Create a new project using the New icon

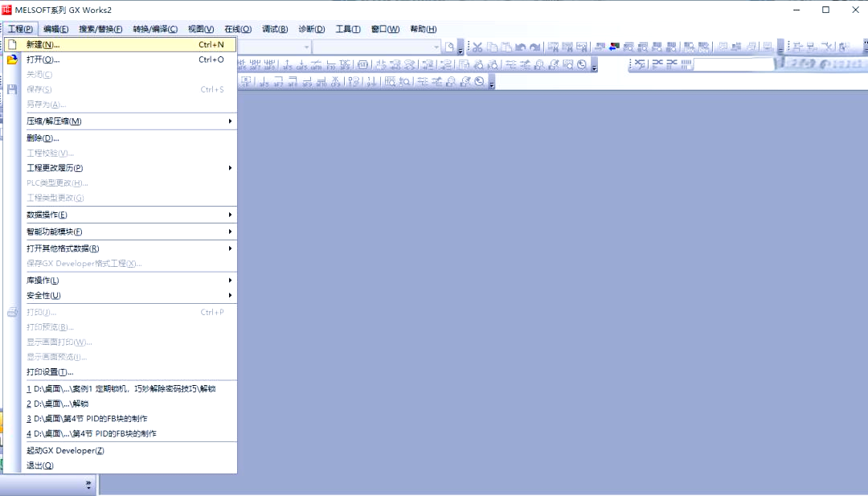pyautogui.click(x=11, y=46)
